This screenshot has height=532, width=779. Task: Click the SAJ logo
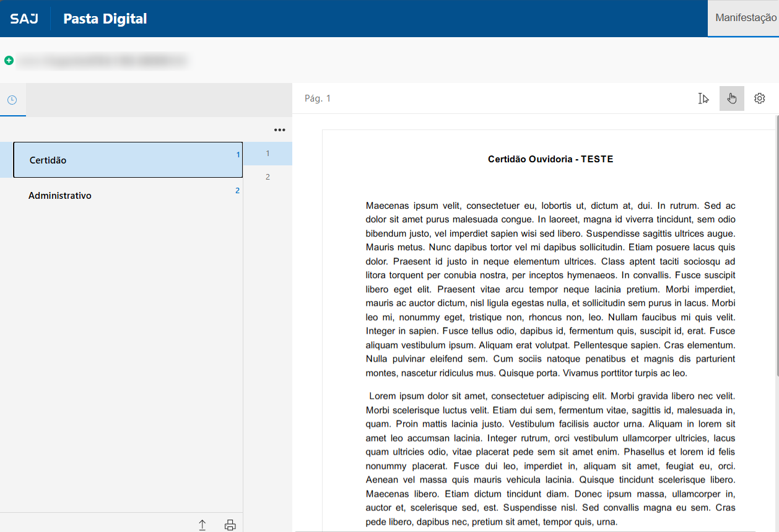pos(24,19)
